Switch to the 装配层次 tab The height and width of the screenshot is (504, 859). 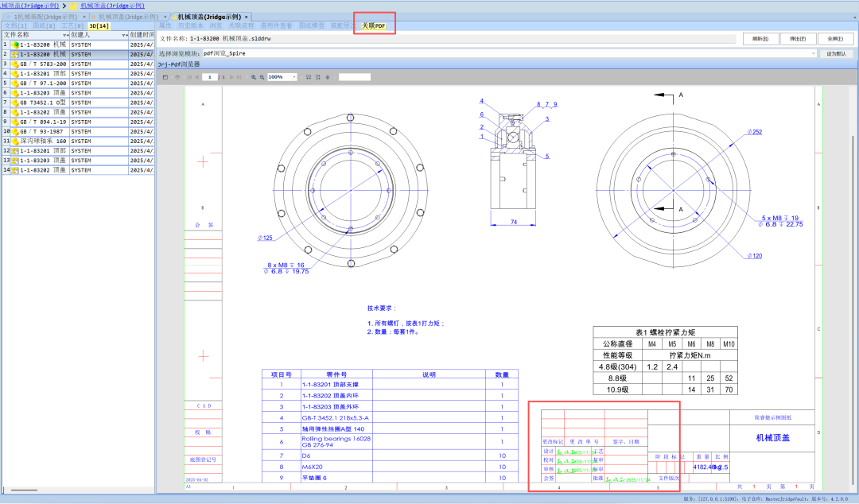pyautogui.click(x=343, y=25)
